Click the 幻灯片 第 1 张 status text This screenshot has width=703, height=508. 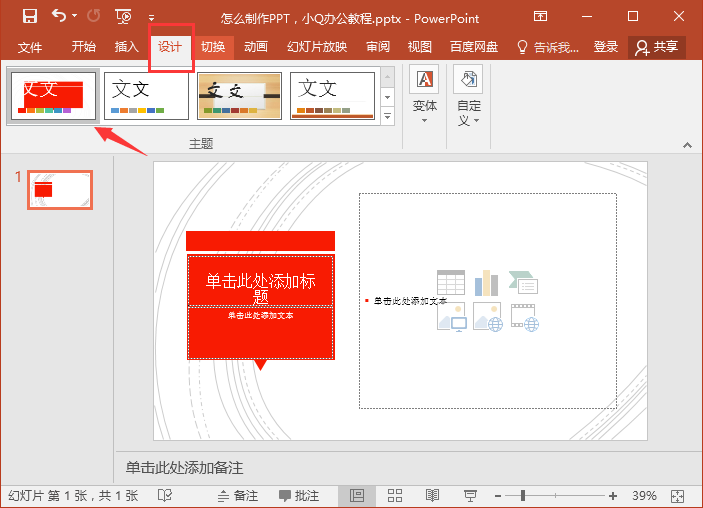[73, 496]
